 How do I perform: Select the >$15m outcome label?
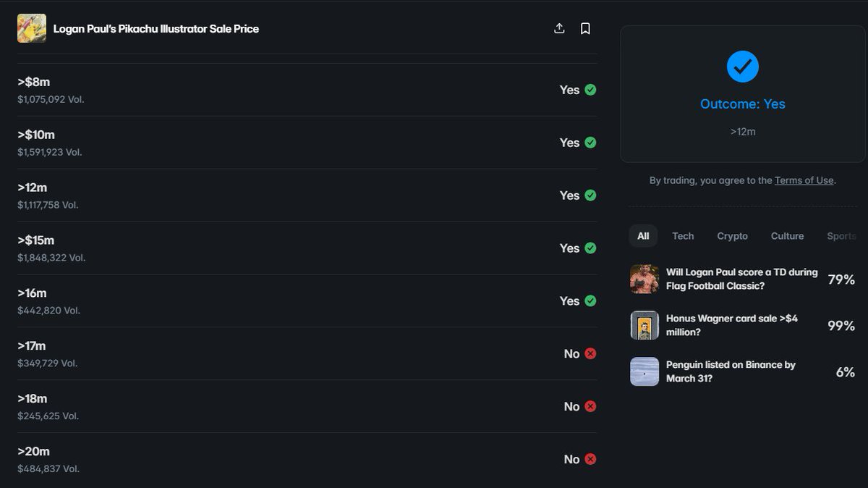(x=36, y=240)
